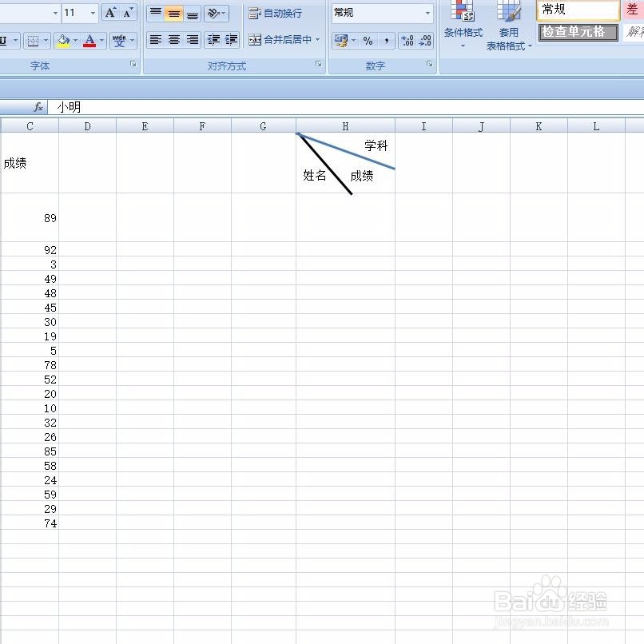Screen dimensions: 644x644
Task: Open accounting format dropdown arrow
Action: tap(354, 40)
